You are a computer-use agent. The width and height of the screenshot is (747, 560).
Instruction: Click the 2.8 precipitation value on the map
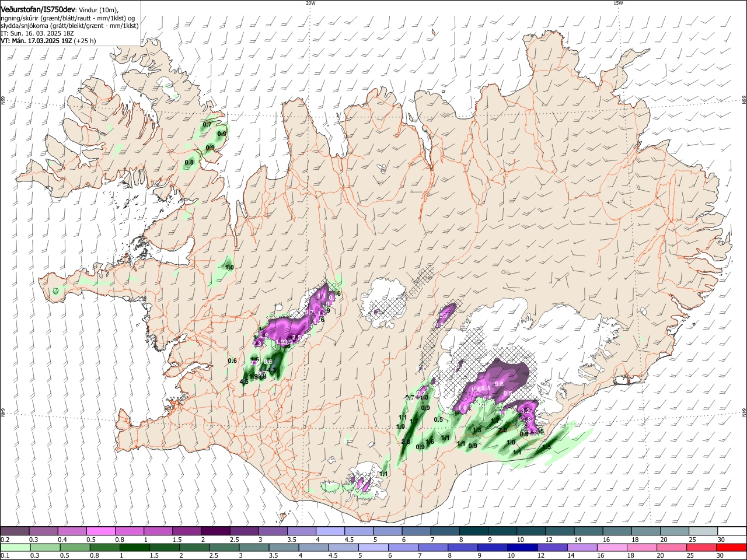406,442
